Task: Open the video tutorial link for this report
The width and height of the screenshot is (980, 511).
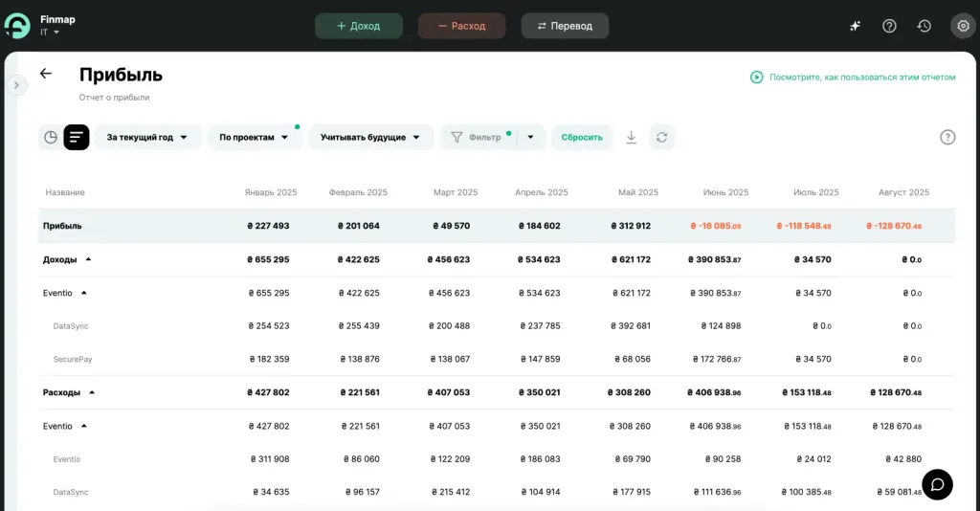Action: (x=862, y=78)
